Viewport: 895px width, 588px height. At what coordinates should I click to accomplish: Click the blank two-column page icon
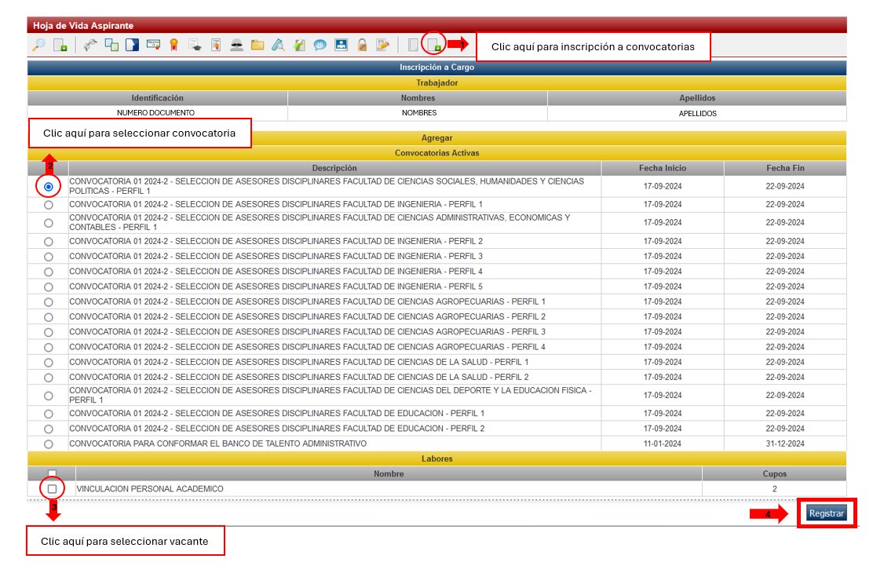[413, 45]
